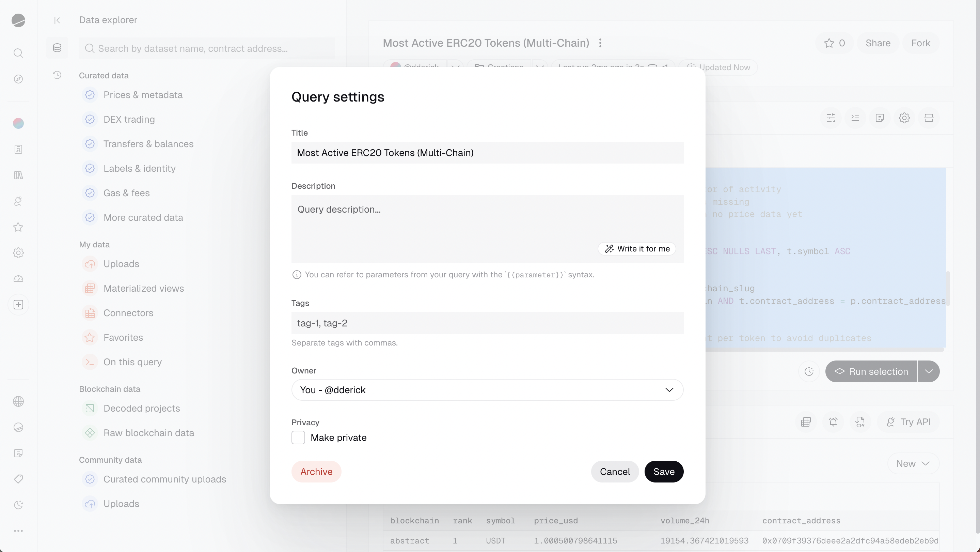Click the alert bell icon above results
This screenshot has width=980, height=552.
click(x=833, y=422)
